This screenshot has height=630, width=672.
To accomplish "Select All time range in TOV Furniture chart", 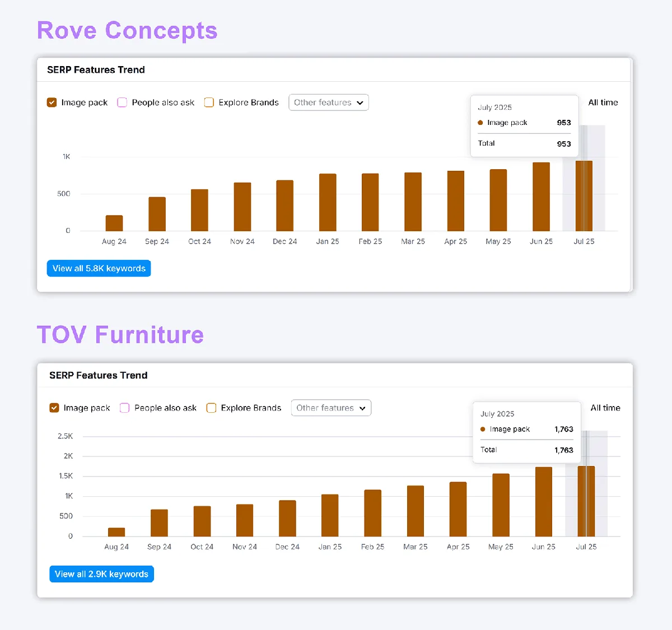I will pyautogui.click(x=605, y=408).
